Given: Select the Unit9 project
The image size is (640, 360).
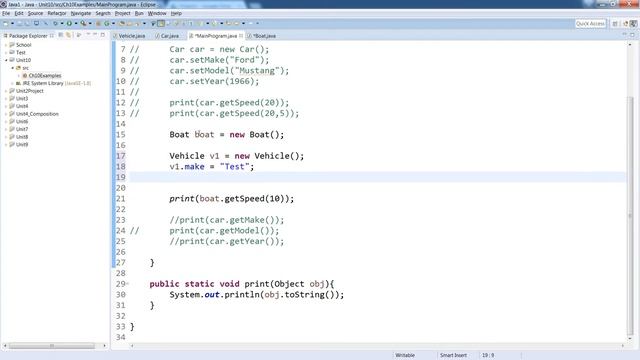Looking at the screenshot, I should 22,144.
